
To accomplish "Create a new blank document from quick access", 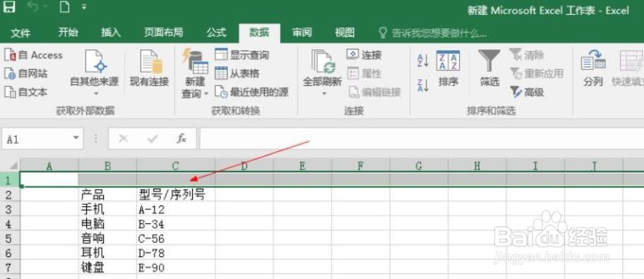I will (x=64, y=7).
